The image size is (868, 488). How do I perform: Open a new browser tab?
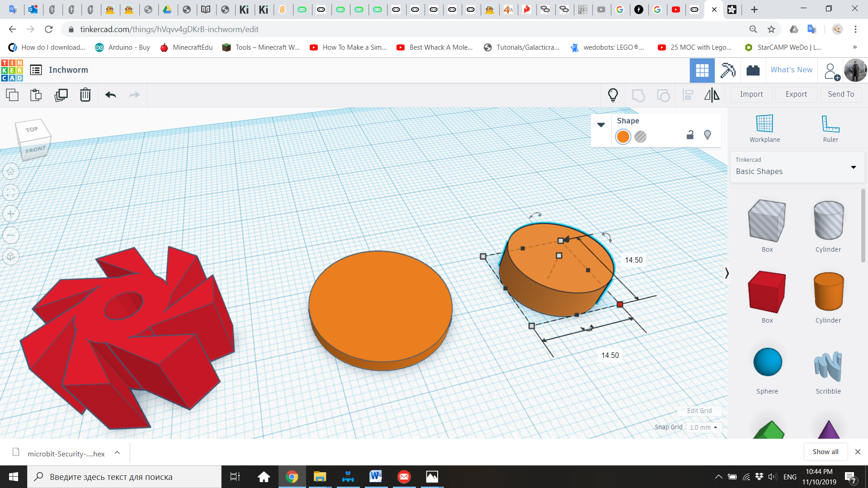(754, 9)
